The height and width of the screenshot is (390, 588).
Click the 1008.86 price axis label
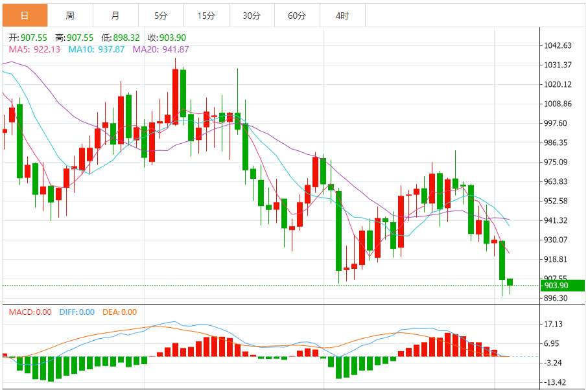pyautogui.click(x=558, y=104)
